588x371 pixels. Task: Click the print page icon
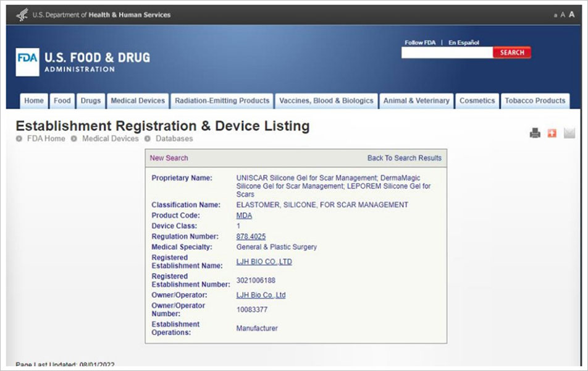tap(535, 133)
